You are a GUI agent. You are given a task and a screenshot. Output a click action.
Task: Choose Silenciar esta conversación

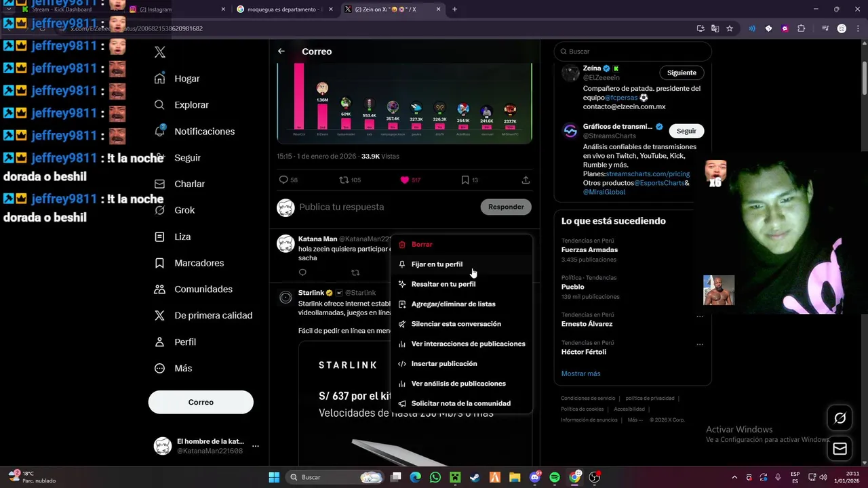[462, 324]
